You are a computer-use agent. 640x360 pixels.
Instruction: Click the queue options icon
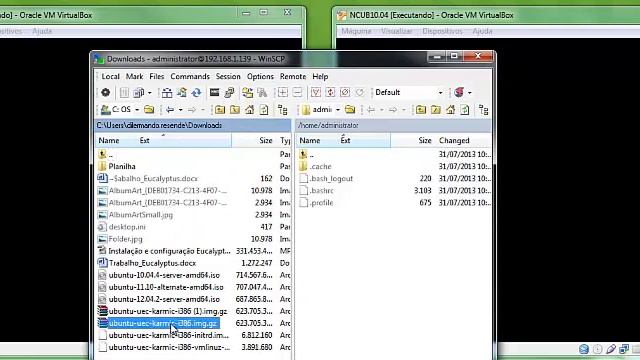click(x=138, y=93)
